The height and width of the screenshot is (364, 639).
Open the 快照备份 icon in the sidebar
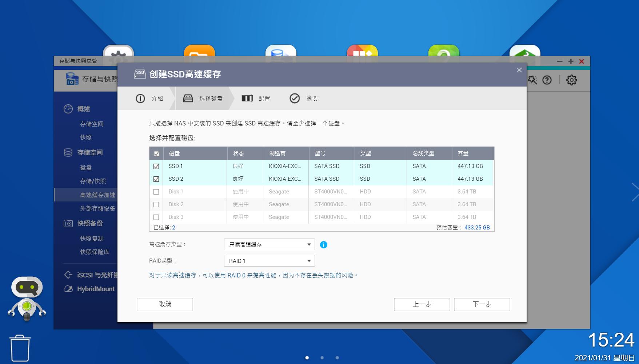[69, 223]
